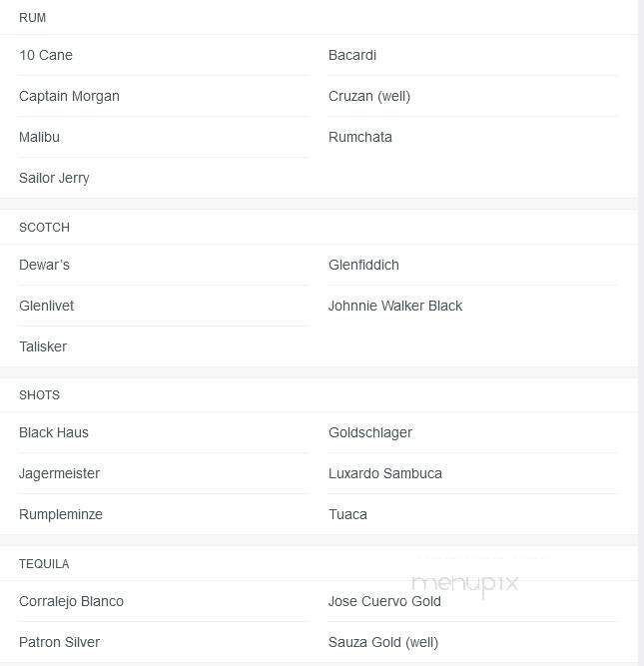Select the Rumpleminze item
The image size is (644, 666).
(x=61, y=515)
